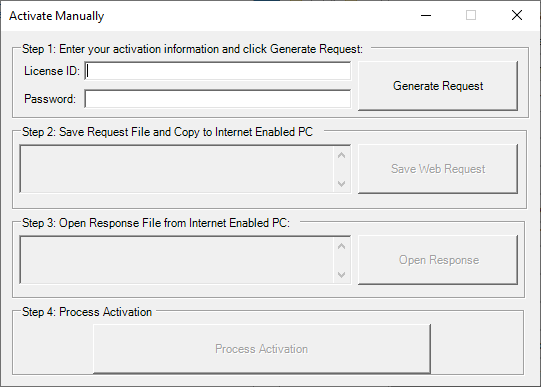Screen dimensions: 541x387
Task: Click the "Password:" label
Action: click(50, 99)
